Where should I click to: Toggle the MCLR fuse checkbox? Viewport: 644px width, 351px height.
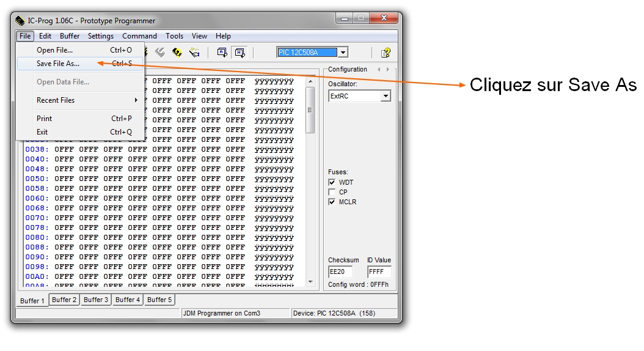pyautogui.click(x=332, y=202)
